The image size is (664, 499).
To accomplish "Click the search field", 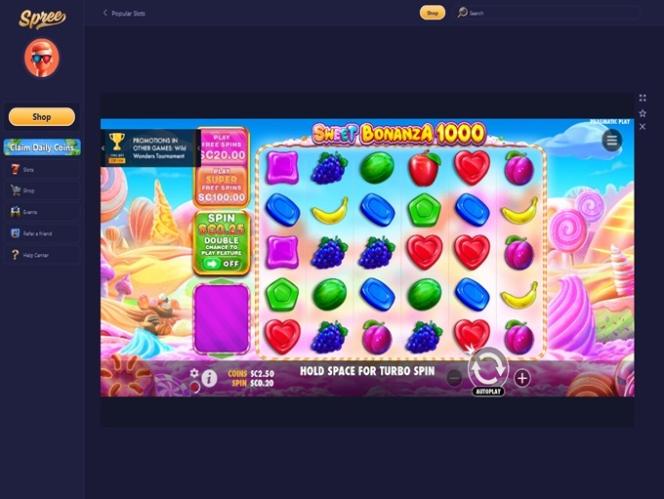I will pos(546,13).
